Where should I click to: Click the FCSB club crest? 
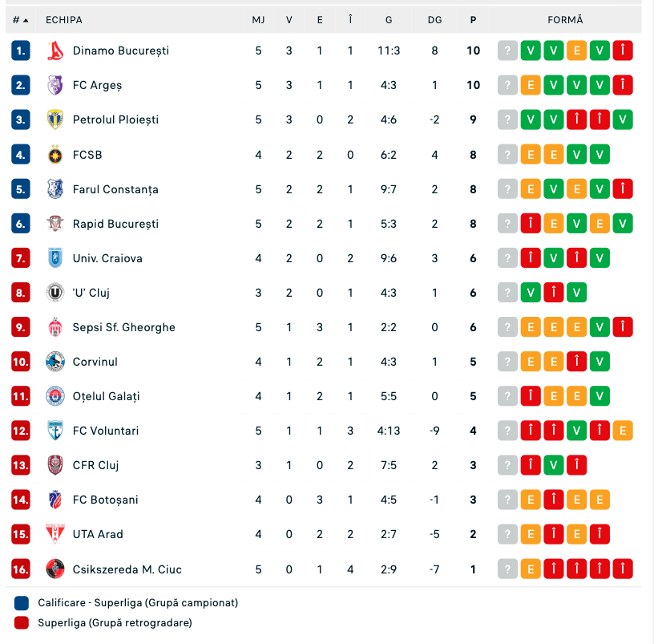click(55, 155)
